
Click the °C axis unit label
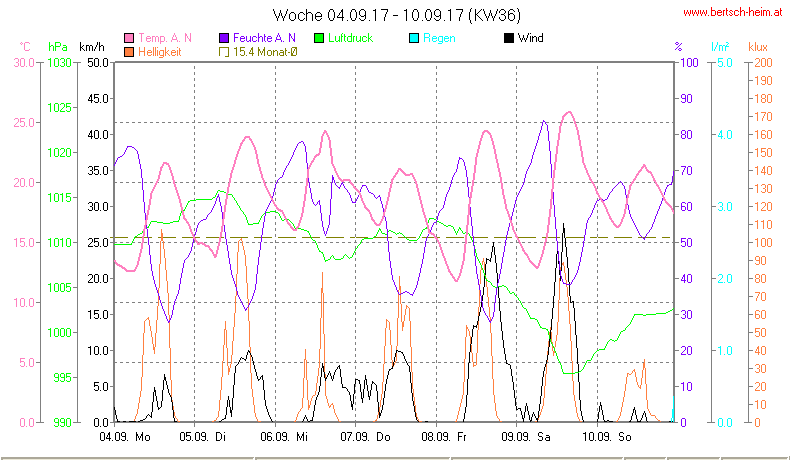tap(25, 47)
